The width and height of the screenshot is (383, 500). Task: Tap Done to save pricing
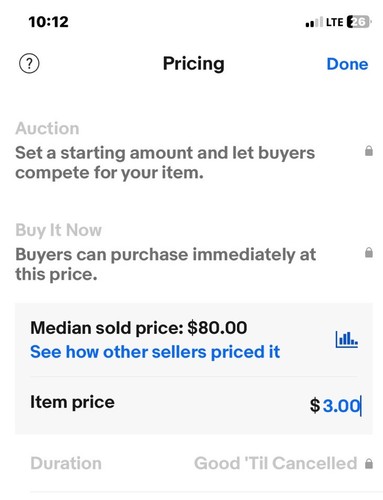click(x=347, y=64)
